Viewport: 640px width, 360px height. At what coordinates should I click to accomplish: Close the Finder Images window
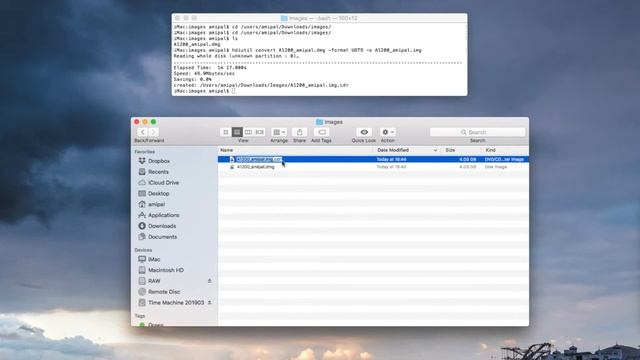137,122
